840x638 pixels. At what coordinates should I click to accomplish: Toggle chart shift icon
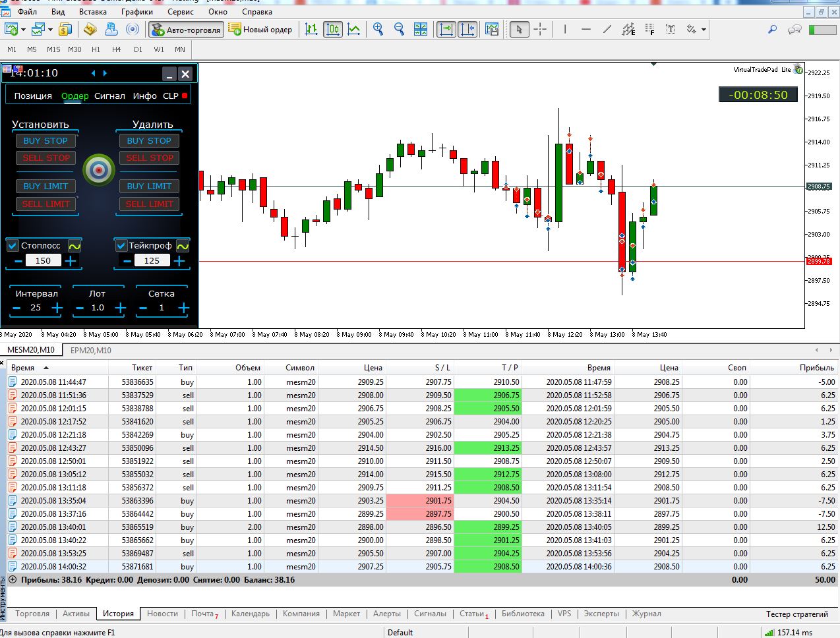[x=467, y=29]
